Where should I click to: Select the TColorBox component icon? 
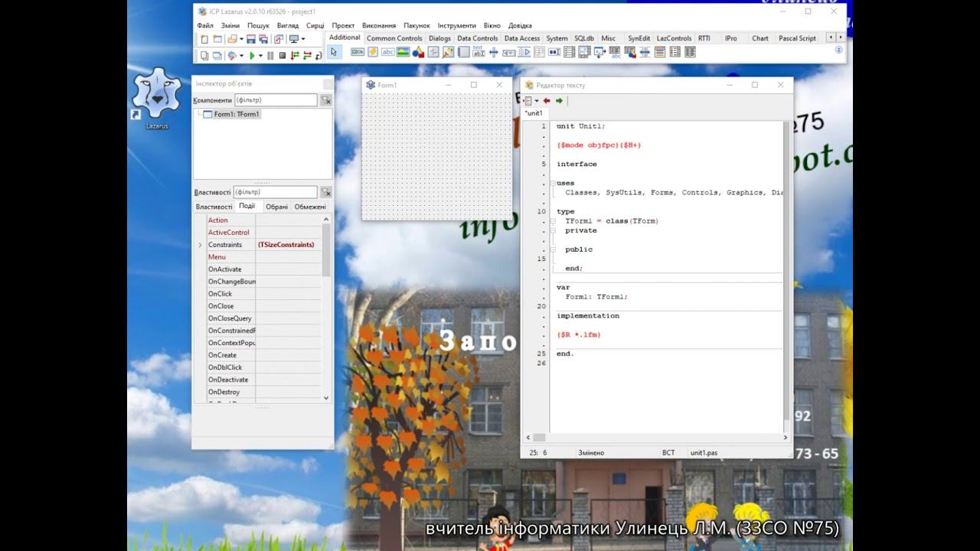(x=659, y=52)
